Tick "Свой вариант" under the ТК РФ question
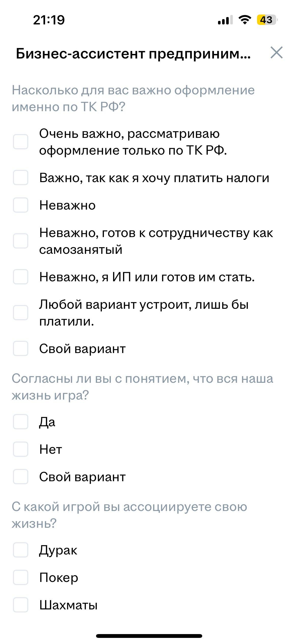This screenshot has height=644, width=298. (21, 348)
